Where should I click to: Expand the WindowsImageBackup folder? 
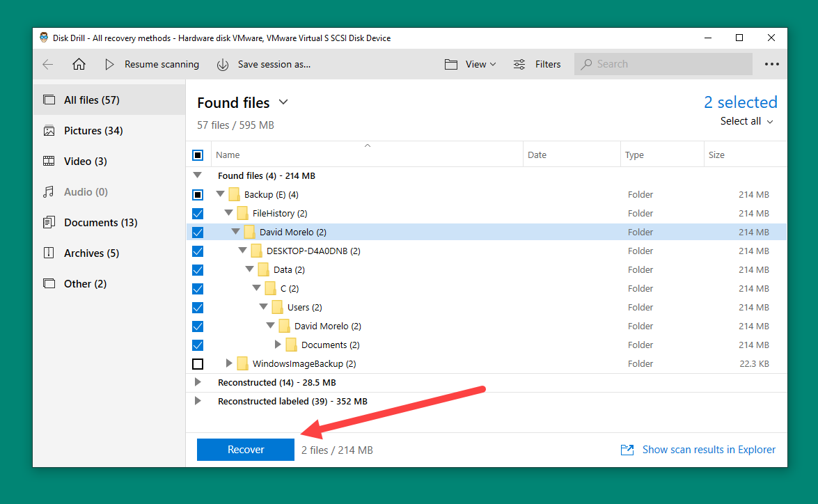pos(228,363)
